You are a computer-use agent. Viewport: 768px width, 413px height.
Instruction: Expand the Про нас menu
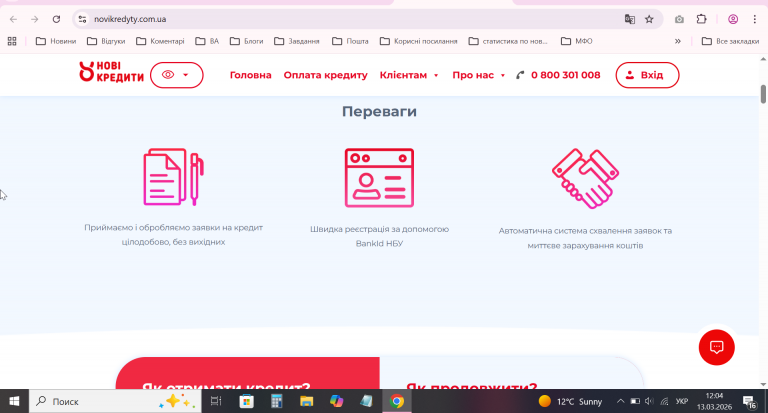pyautogui.click(x=479, y=75)
